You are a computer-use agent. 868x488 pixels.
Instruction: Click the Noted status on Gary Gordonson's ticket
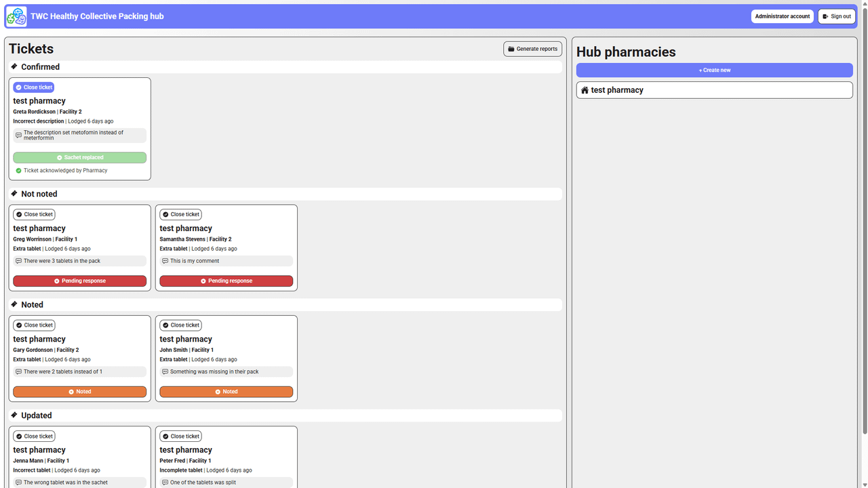[x=80, y=392]
